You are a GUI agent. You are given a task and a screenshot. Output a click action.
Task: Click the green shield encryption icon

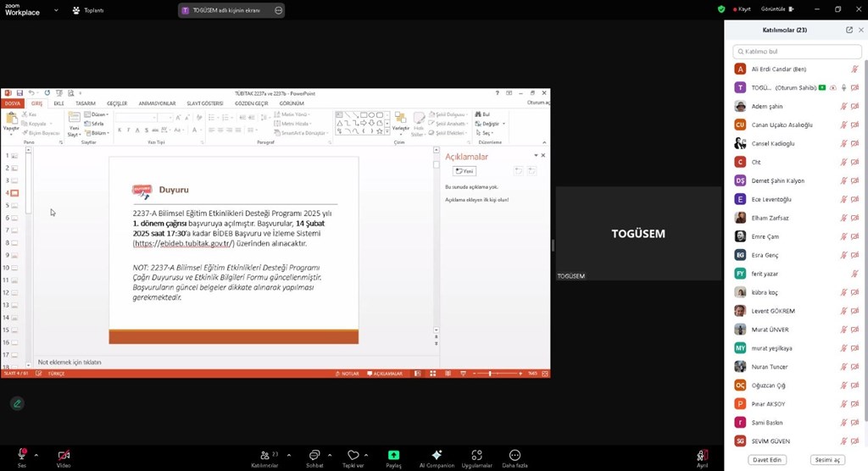[721, 9]
